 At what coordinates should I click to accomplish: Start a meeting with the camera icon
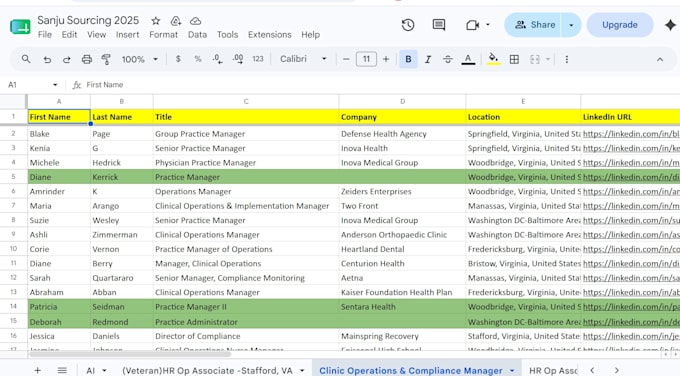click(472, 25)
